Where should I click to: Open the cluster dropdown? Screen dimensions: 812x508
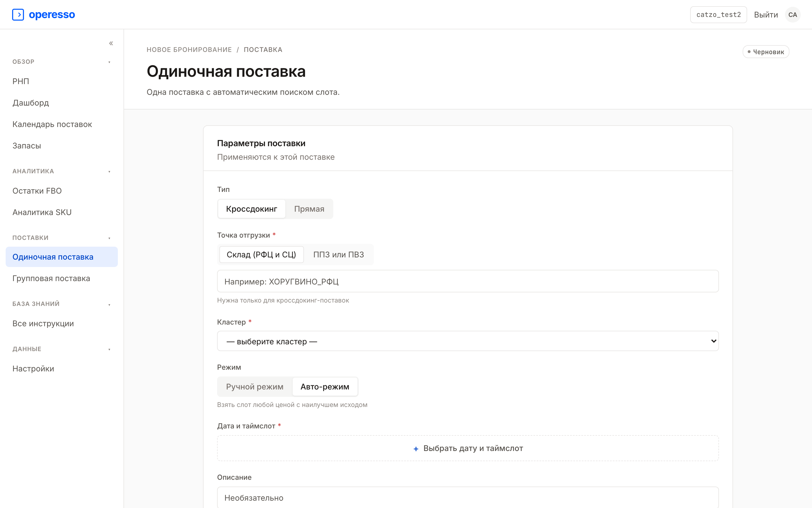point(468,341)
